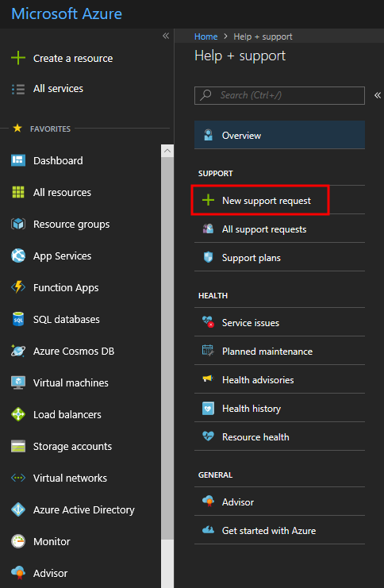Click the Home breadcrumb link

(x=205, y=37)
